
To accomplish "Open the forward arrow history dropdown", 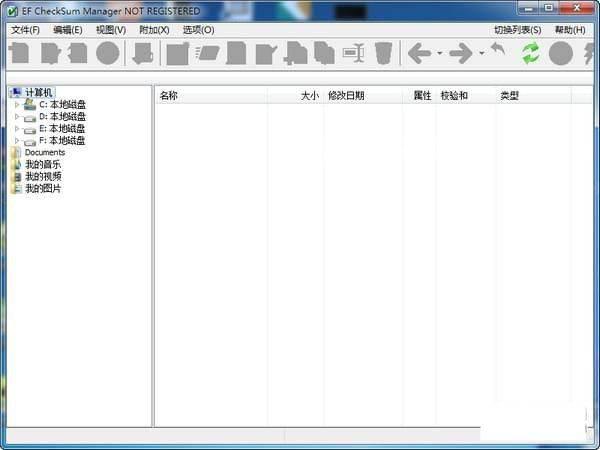I will [x=482, y=53].
